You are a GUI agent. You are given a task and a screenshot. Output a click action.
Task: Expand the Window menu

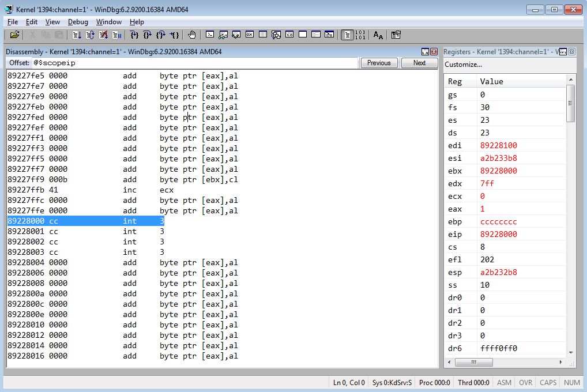[108, 22]
